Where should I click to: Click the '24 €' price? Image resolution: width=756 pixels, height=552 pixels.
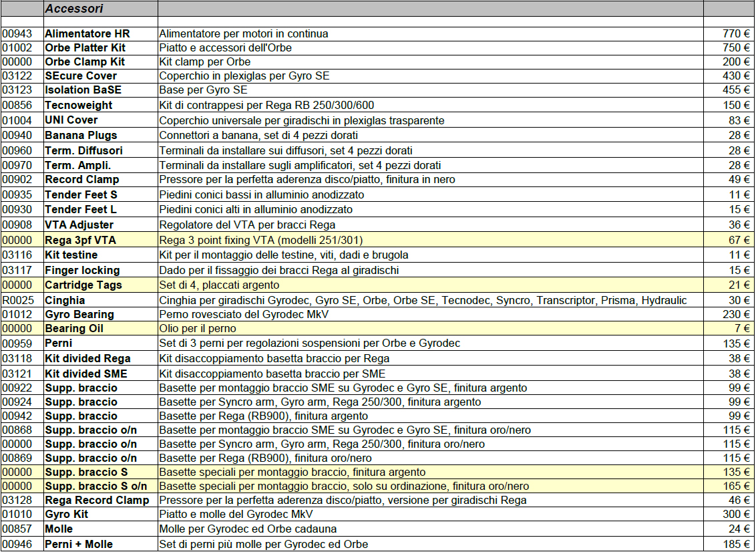[x=739, y=529]
